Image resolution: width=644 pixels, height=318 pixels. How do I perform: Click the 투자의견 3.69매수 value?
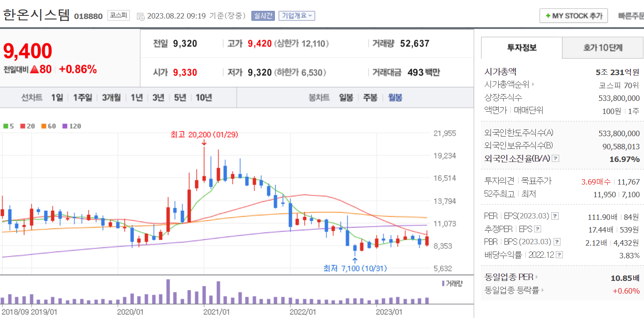pos(596,182)
